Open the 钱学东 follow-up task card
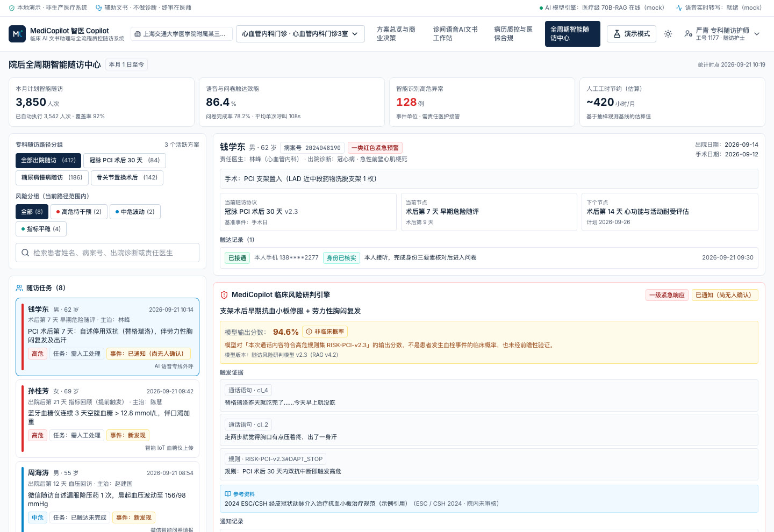Screen dimensions: 774x532 pos(107,337)
